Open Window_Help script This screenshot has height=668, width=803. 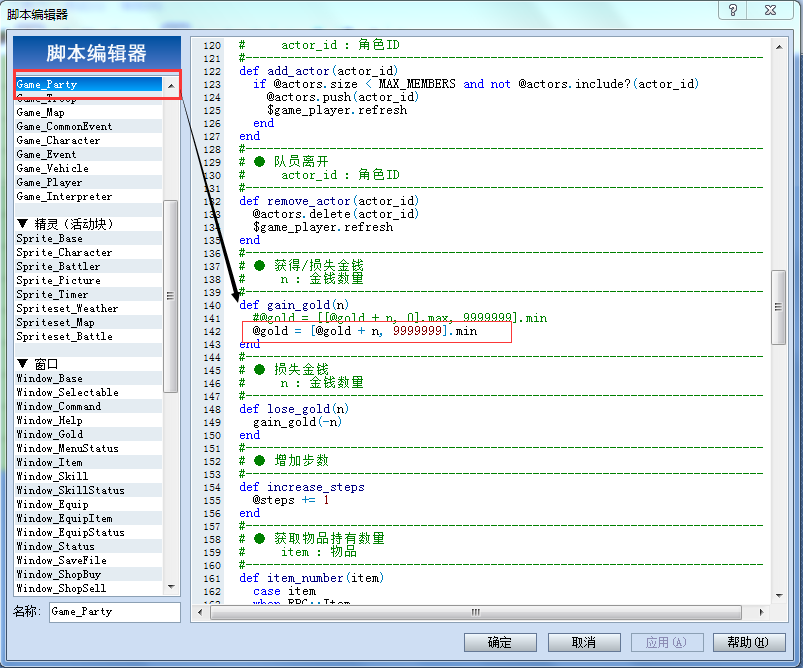tap(89, 420)
